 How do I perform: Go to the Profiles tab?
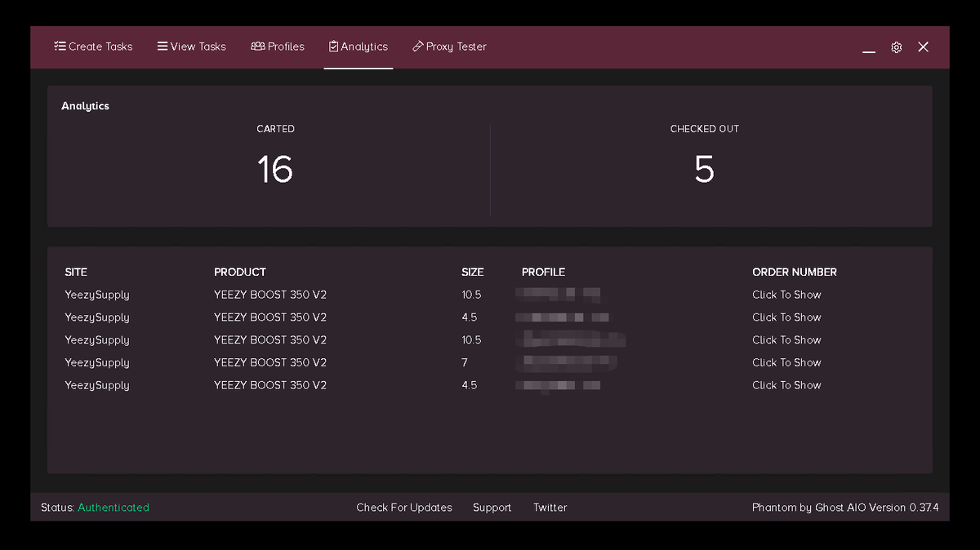(x=278, y=47)
